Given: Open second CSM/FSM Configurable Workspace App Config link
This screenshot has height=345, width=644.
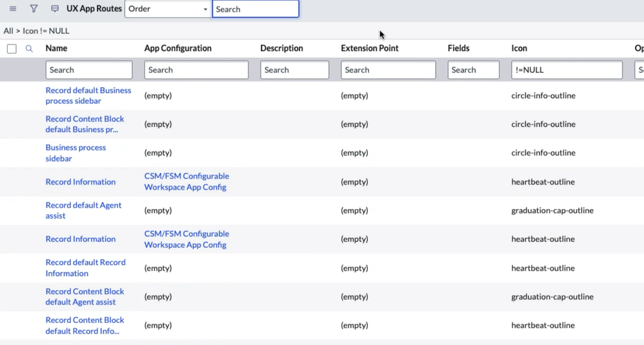Looking at the screenshot, I should tap(186, 239).
